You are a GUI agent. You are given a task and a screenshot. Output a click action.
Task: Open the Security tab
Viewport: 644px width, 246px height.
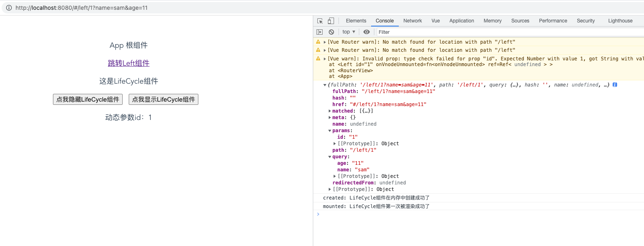tap(586, 21)
